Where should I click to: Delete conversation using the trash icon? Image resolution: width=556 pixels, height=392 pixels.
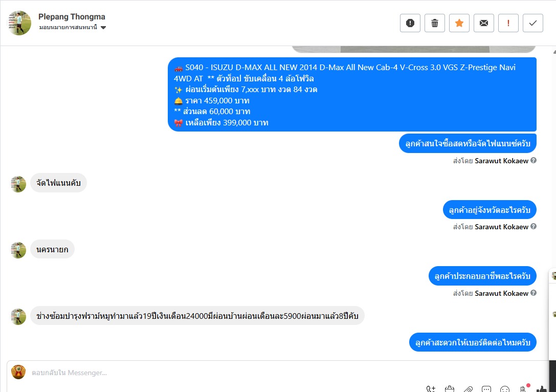[434, 23]
